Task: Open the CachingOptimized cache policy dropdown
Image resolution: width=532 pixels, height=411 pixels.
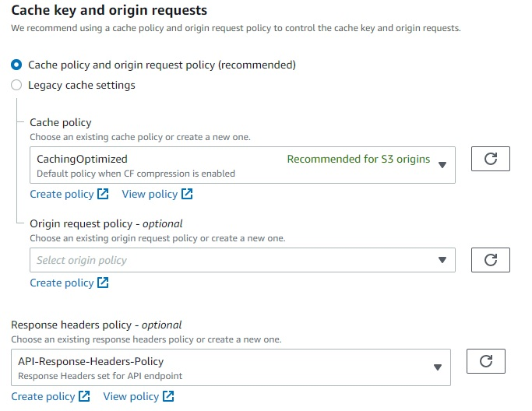Action: [x=241, y=165]
